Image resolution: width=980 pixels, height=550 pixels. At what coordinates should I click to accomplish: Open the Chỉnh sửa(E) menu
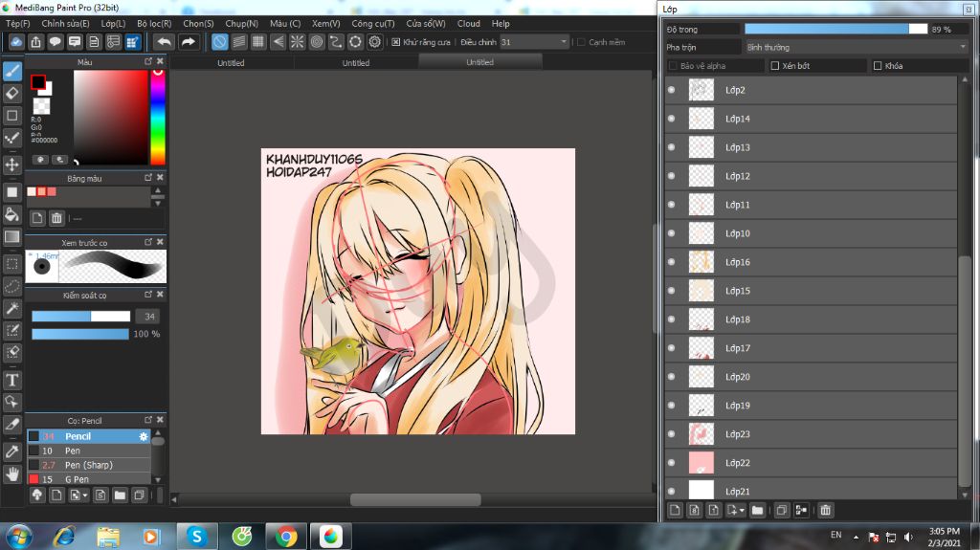[65, 24]
